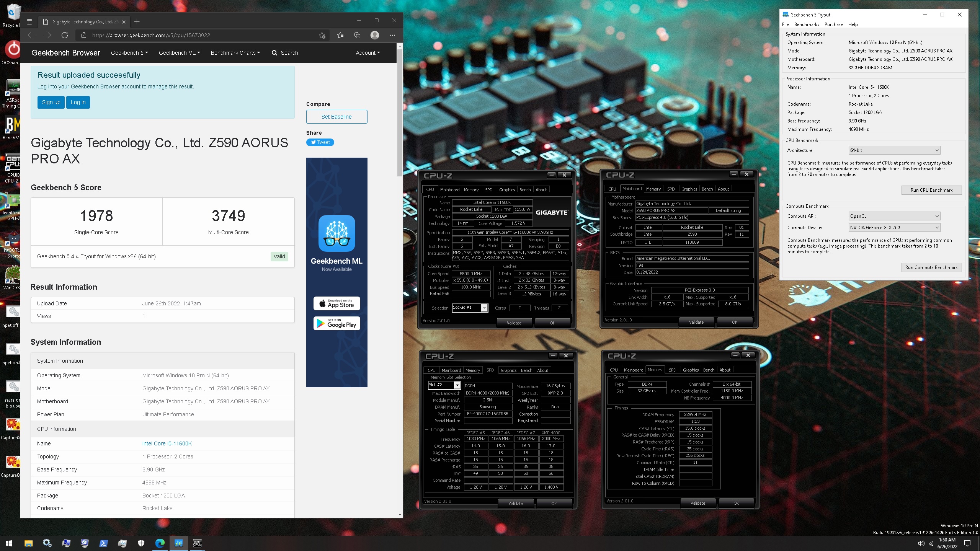Open the Geekbench Benchmarks menu
This screenshot has height=551, width=980.
[x=807, y=24]
